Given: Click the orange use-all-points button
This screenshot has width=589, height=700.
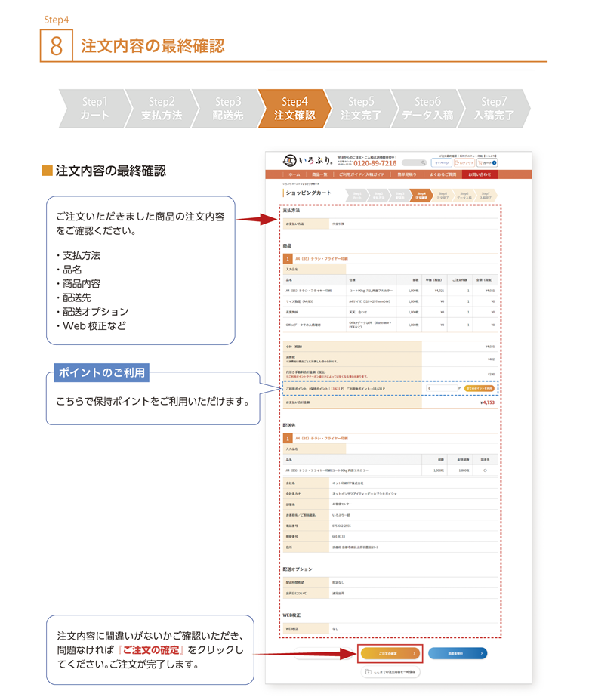Looking at the screenshot, I should coord(480,388).
